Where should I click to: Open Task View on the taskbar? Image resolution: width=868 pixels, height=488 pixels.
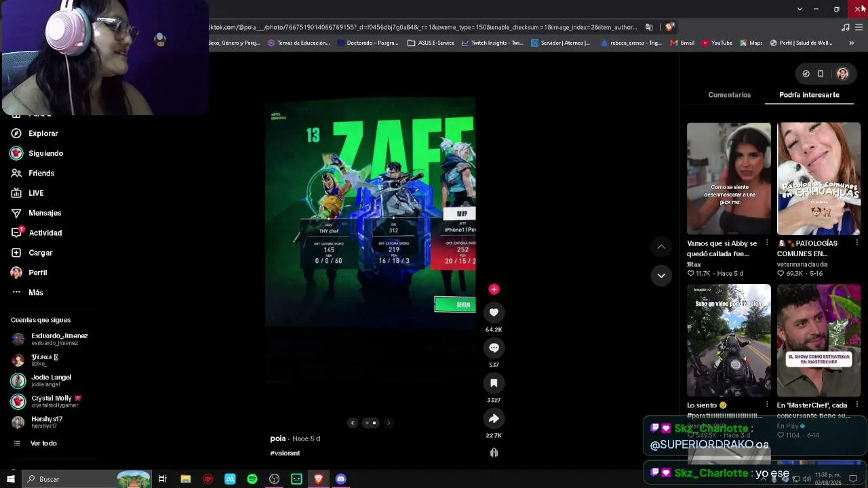pyautogui.click(x=163, y=479)
